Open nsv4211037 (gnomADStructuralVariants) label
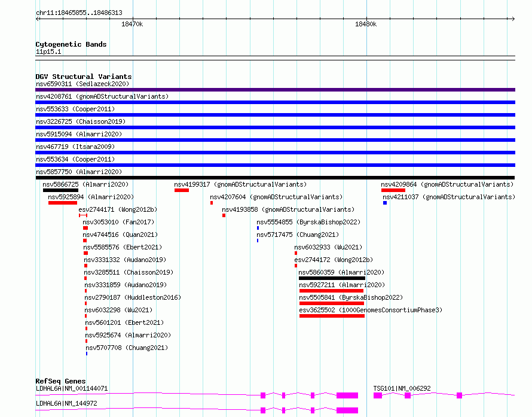Viewport: 532px width, 417px height. 450,197
